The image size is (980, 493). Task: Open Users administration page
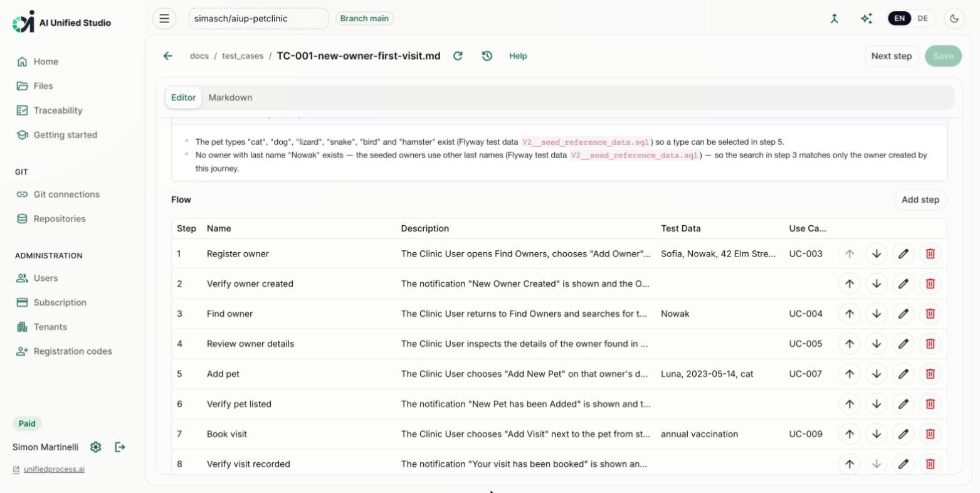45,278
